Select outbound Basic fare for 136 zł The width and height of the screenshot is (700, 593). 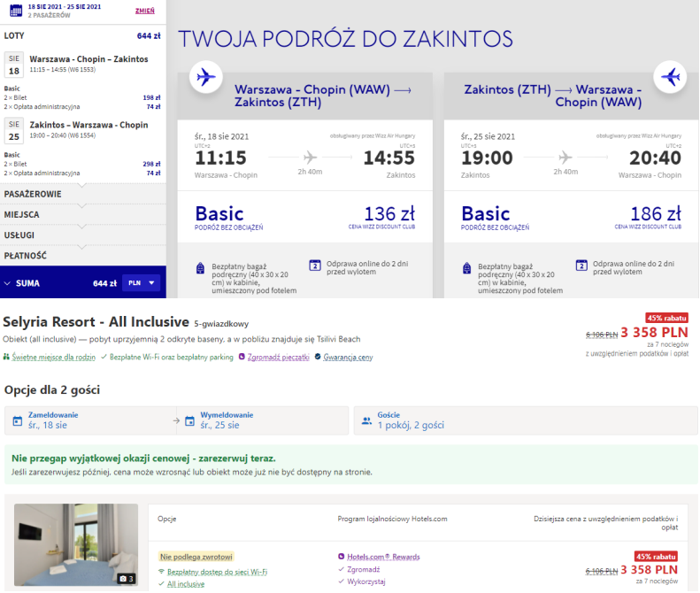(305, 217)
